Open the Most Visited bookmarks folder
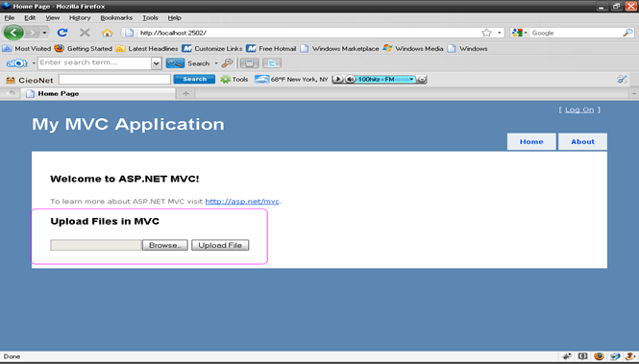The image size is (639, 364). point(27,48)
